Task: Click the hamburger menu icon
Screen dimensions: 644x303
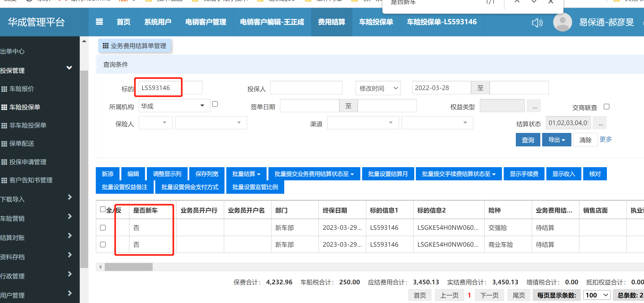Action: pyautogui.click(x=99, y=22)
